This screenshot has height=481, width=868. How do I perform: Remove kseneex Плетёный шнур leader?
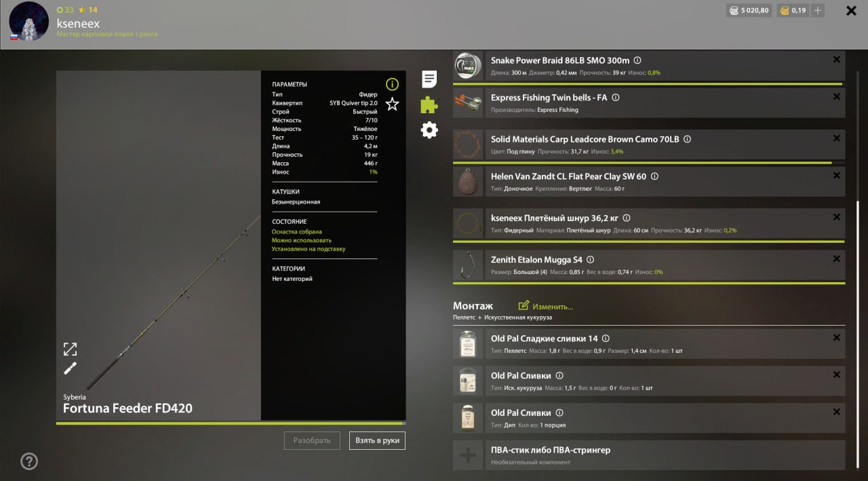[x=836, y=217]
